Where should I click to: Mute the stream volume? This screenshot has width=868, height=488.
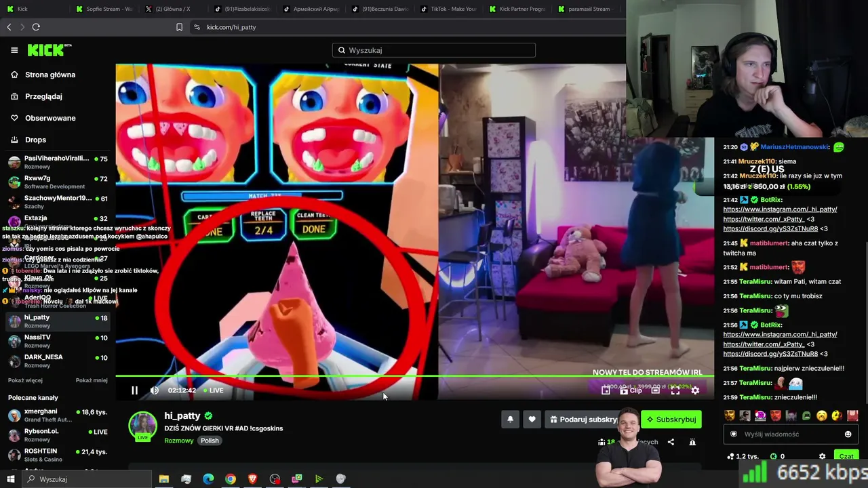pyautogui.click(x=154, y=390)
